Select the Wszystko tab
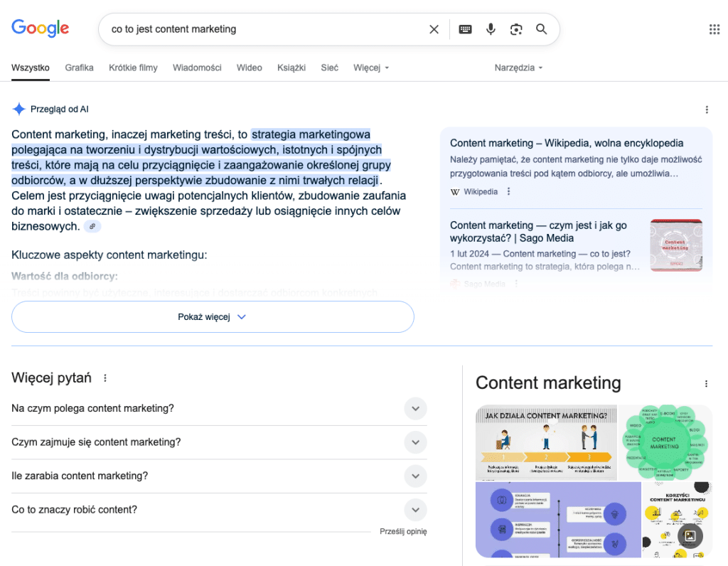Screen dimensions: 728x566 pos(31,68)
